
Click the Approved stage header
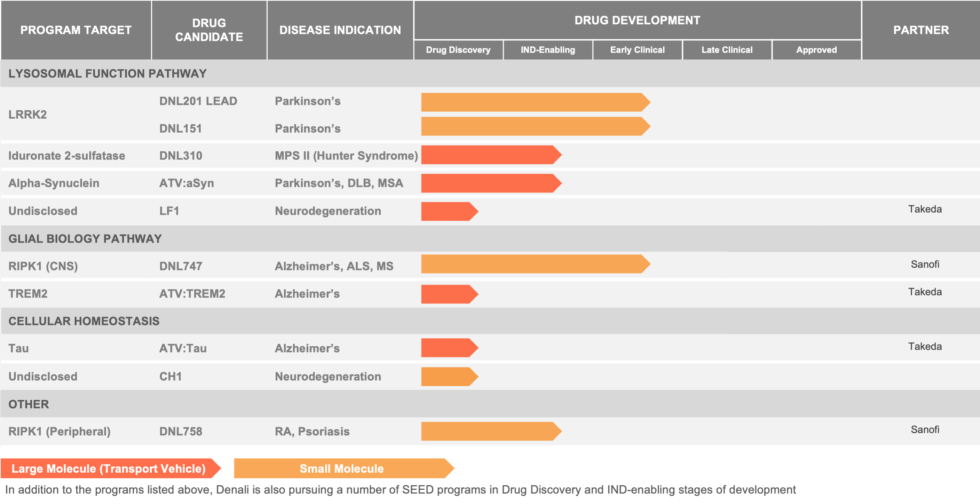816,50
